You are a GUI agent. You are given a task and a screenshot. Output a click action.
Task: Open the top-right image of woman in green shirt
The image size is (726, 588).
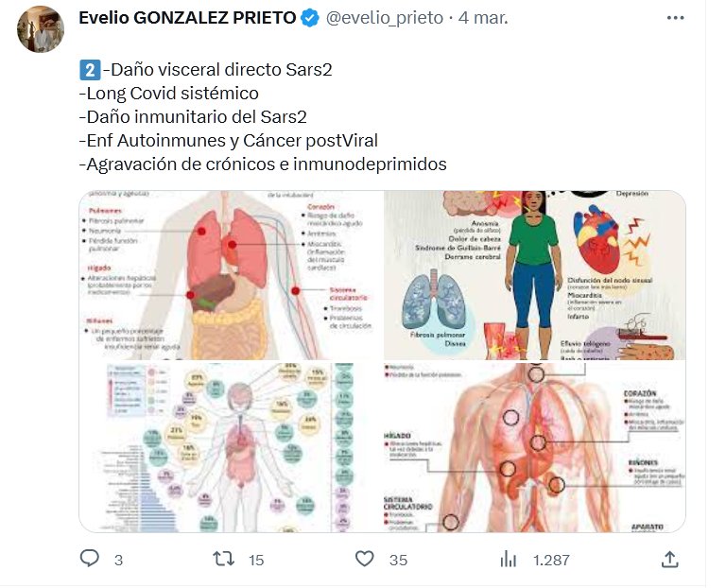point(534,274)
